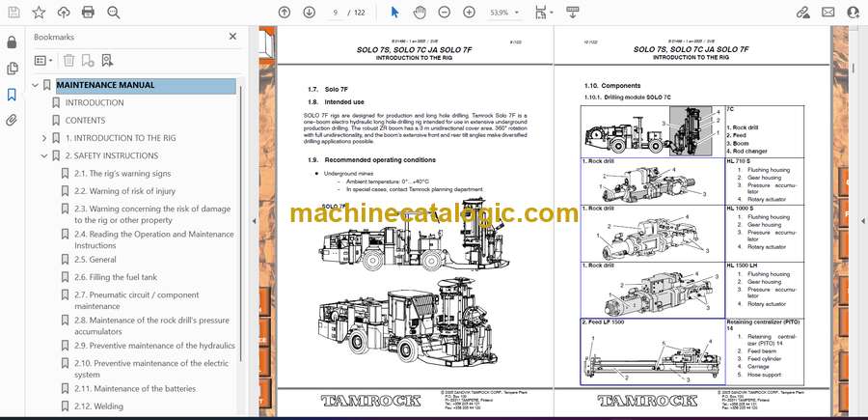Bookmark this file with the star icon
The image size is (868, 420).
[x=39, y=13]
